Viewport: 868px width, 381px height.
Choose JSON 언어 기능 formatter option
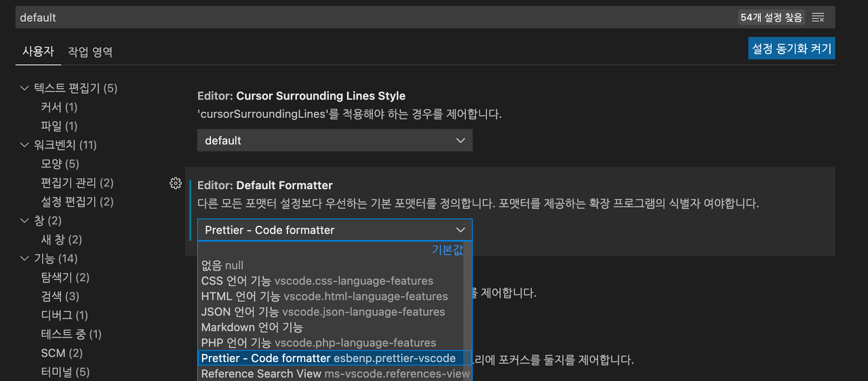(x=331, y=312)
